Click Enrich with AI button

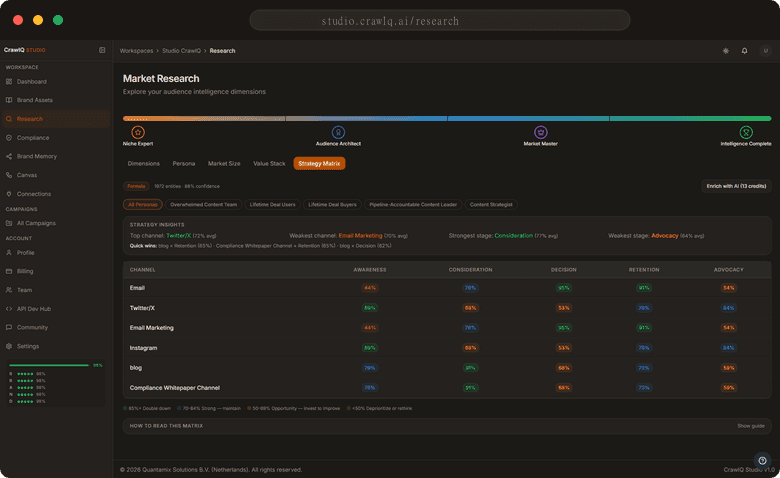pos(736,186)
